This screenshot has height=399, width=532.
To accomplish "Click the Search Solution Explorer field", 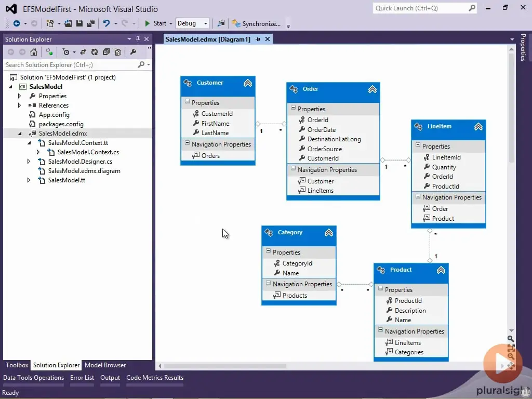I will (71, 64).
